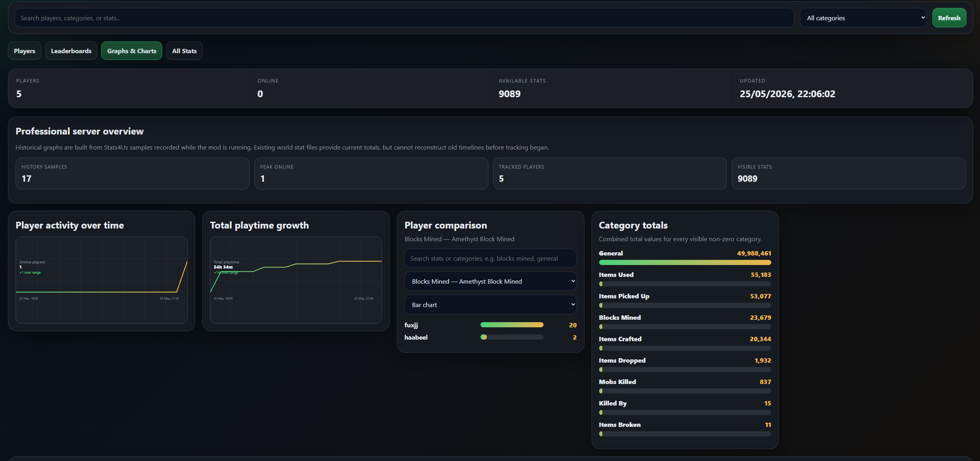Click the Refresh button
Image resolution: width=980 pixels, height=461 pixels.
click(x=949, y=18)
